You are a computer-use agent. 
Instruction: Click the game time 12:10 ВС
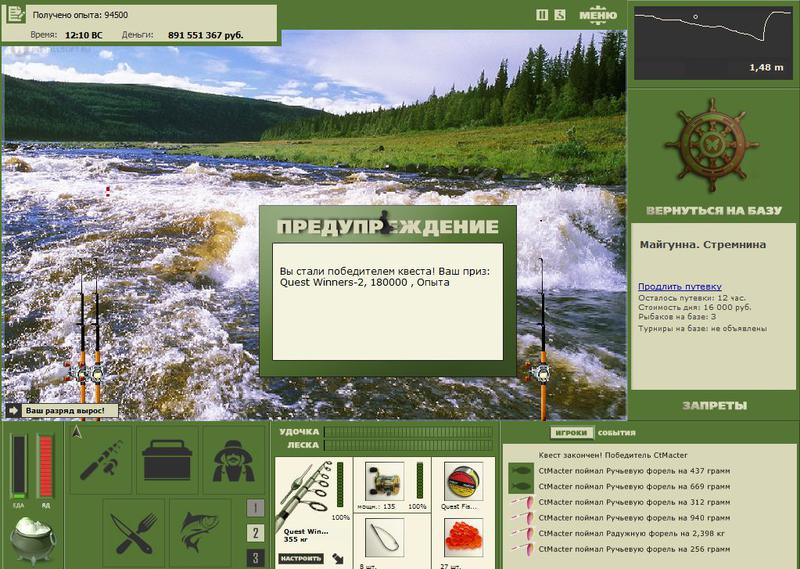point(84,35)
